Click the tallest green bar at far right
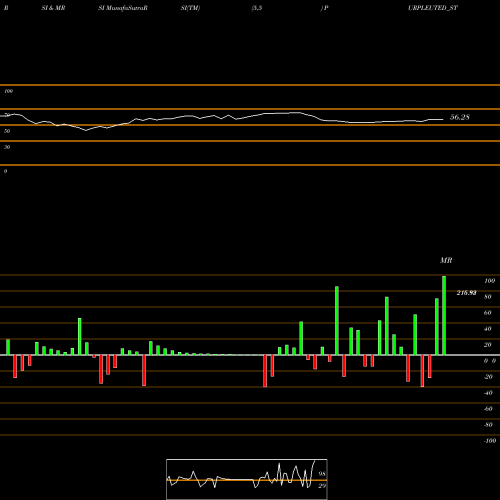The image size is (500, 500). click(444, 315)
